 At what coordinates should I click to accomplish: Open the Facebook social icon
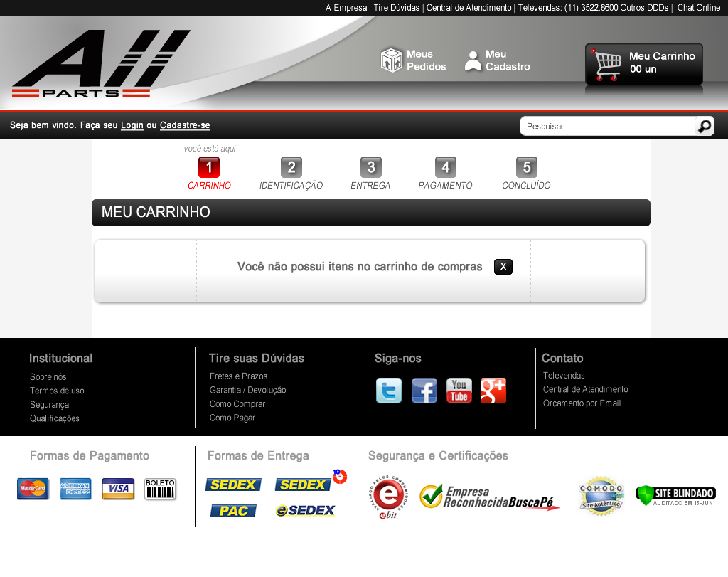click(424, 391)
